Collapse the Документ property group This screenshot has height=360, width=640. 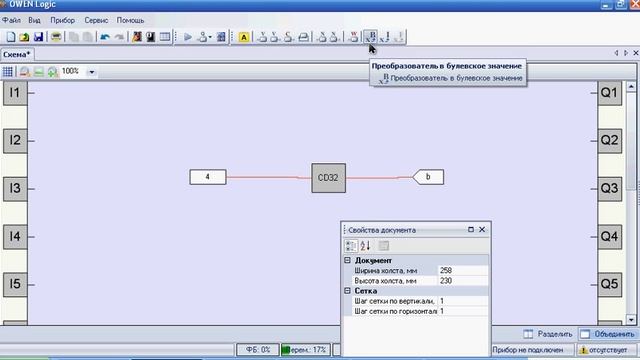coord(347,260)
